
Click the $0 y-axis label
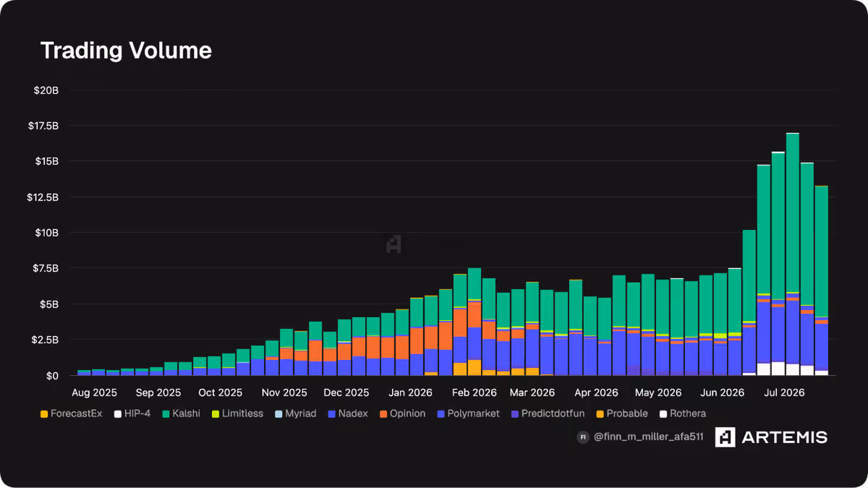point(52,376)
